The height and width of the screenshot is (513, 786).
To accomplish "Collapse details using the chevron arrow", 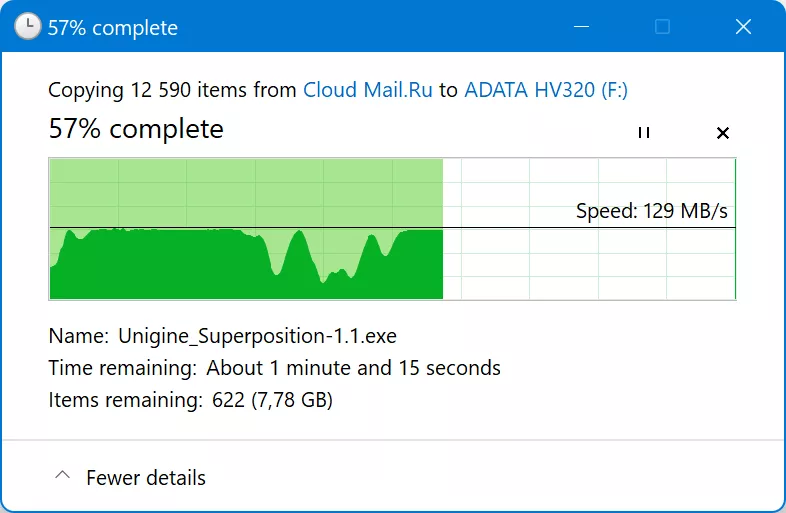I will coord(62,475).
